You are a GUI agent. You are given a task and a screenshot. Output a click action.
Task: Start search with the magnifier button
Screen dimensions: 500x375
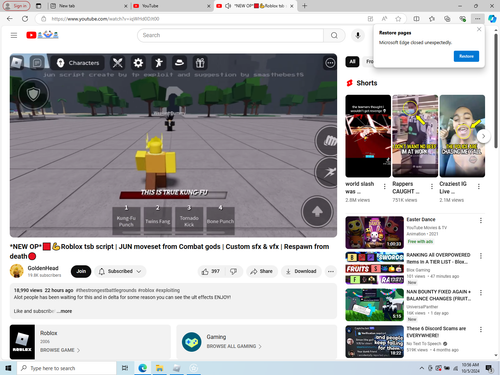[x=334, y=35]
